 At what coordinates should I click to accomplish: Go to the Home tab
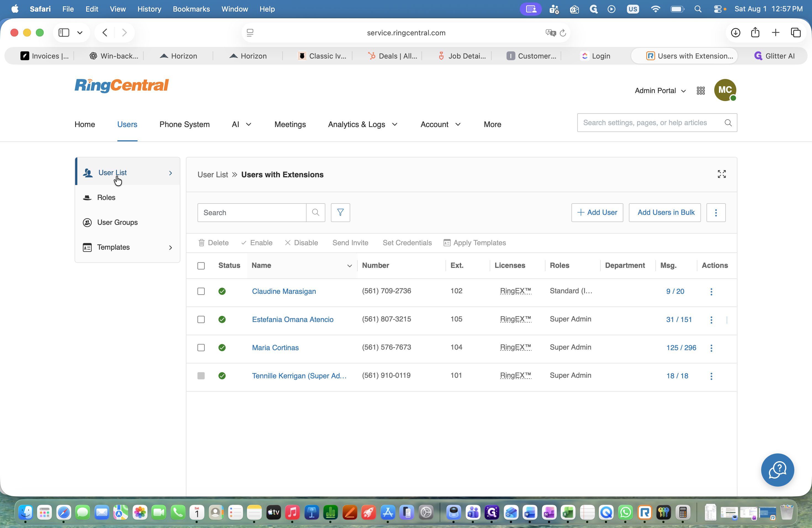click(x=85, y=125)
